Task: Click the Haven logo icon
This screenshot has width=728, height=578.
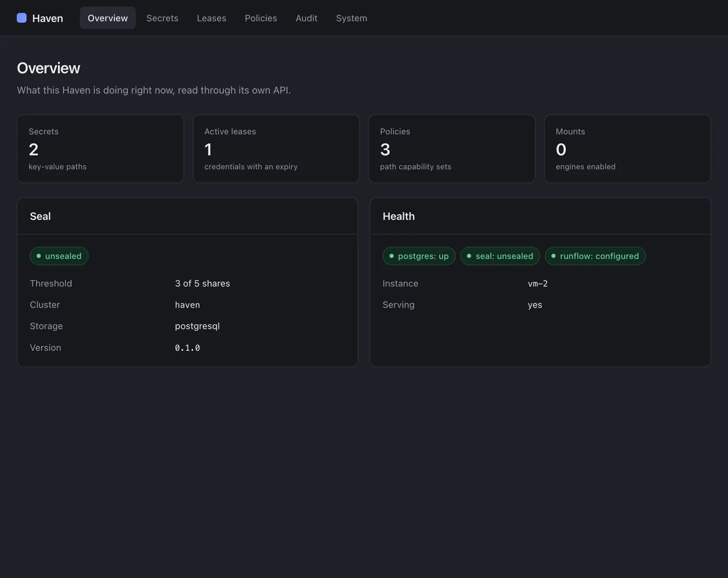Action: (x=21, y=18)
